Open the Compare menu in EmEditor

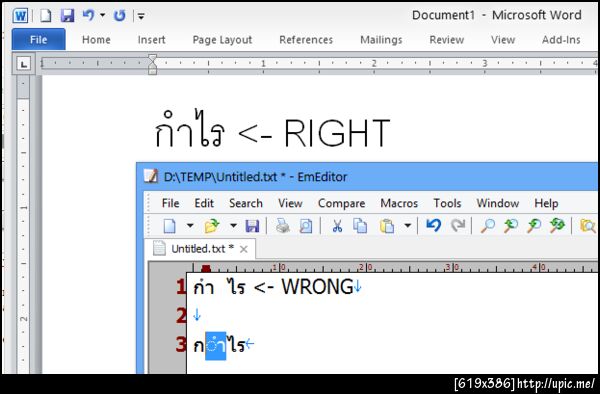pyautogui.click(x=341, y=203)
